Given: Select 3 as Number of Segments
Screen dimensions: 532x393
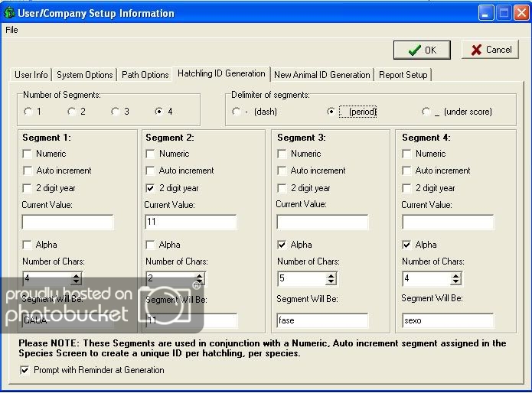Looking at the screenshot, I should 115,112.
